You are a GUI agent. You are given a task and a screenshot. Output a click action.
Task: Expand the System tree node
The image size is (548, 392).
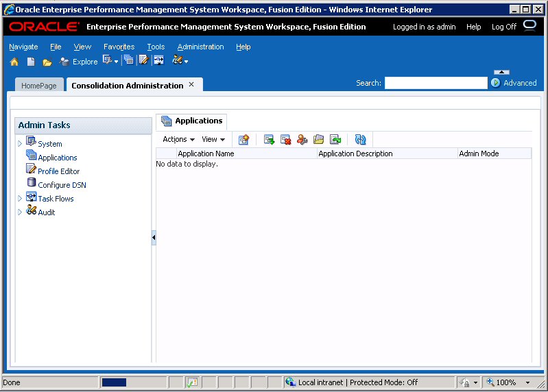20,143
